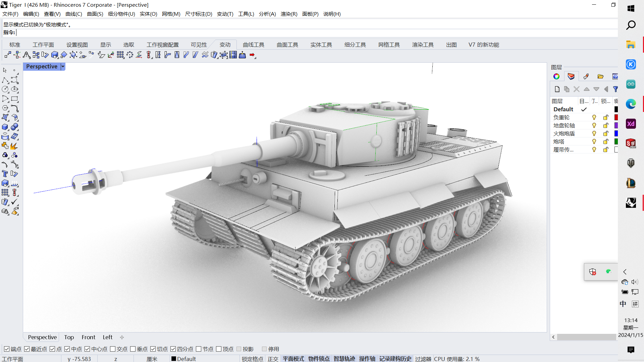This screenshot has width=644, height=362.
Task: Change the 火炮炮盾 layer blue color swatch
Action: click(616, 133)
